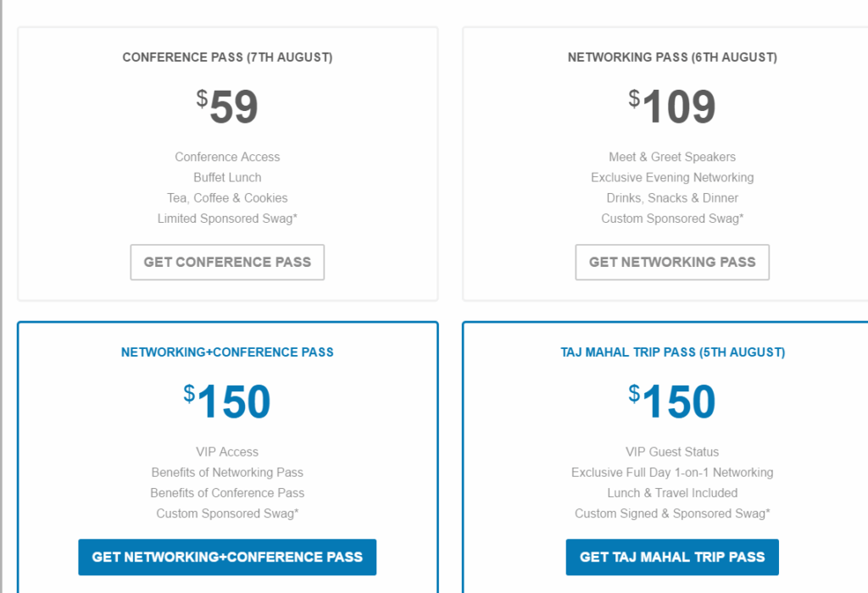Click the GET TAJ MAHAL TRIP PASS button
Viewport: 868px width, 593px height.
click(x=671, y=557)
